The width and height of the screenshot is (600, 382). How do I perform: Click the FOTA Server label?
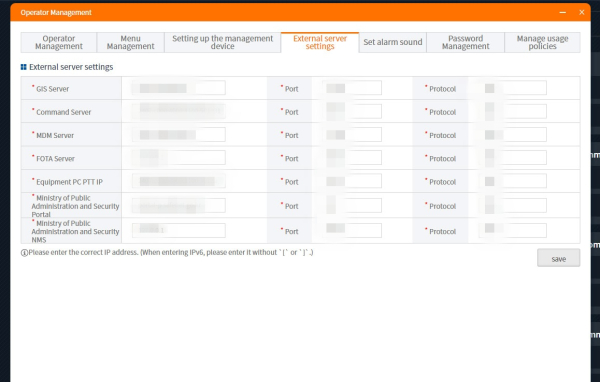click(x=55, y=159)
